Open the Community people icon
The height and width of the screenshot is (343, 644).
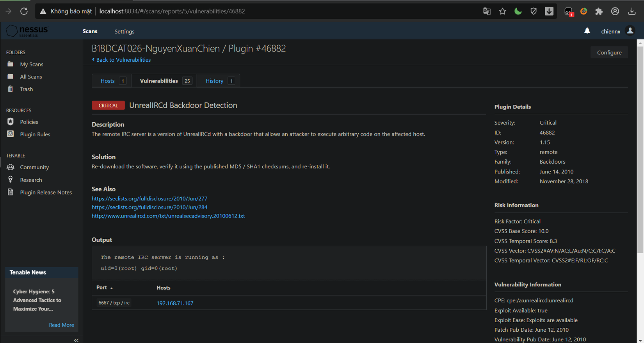pyautogui.click(x=11, y=167)
